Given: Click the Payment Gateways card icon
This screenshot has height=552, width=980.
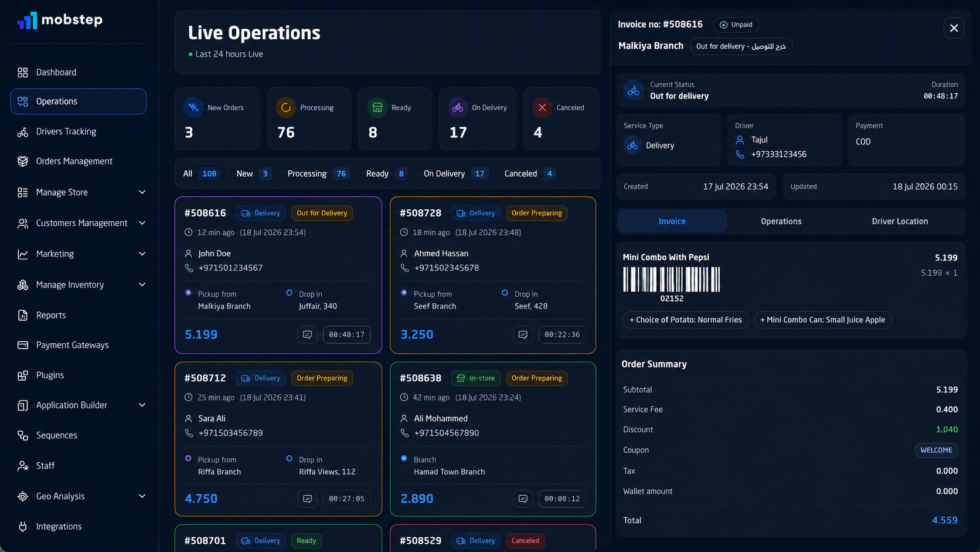Looking at the screenshot, I should 23,345.
